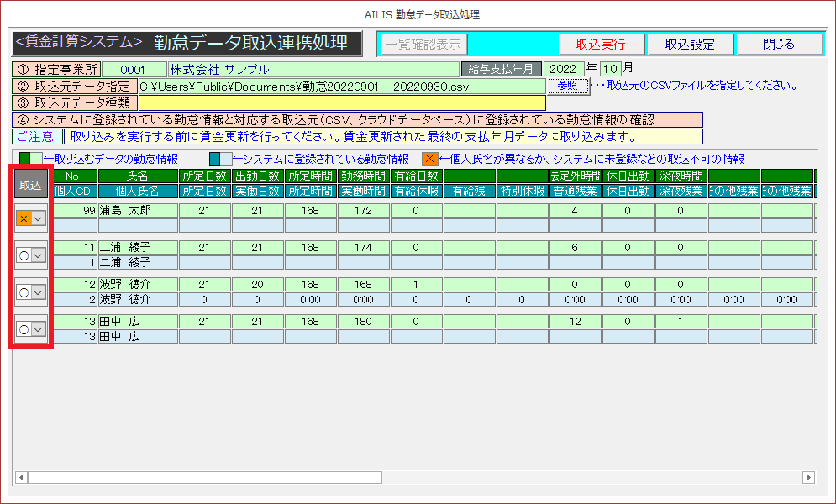Click the green legend color box
The width and height of the screenshot is (836, 504).
24,159
